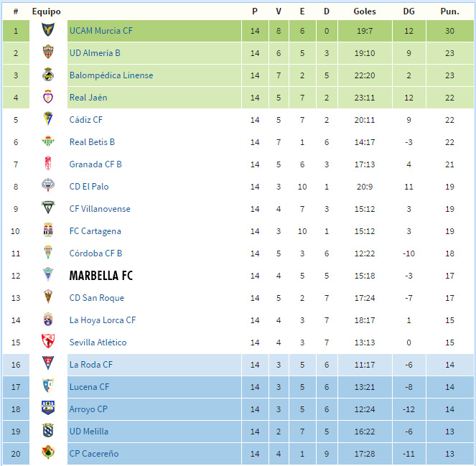The image size is (476, 466).
Task: Click the UD Almería B team crest
Action: coord(48,52)
